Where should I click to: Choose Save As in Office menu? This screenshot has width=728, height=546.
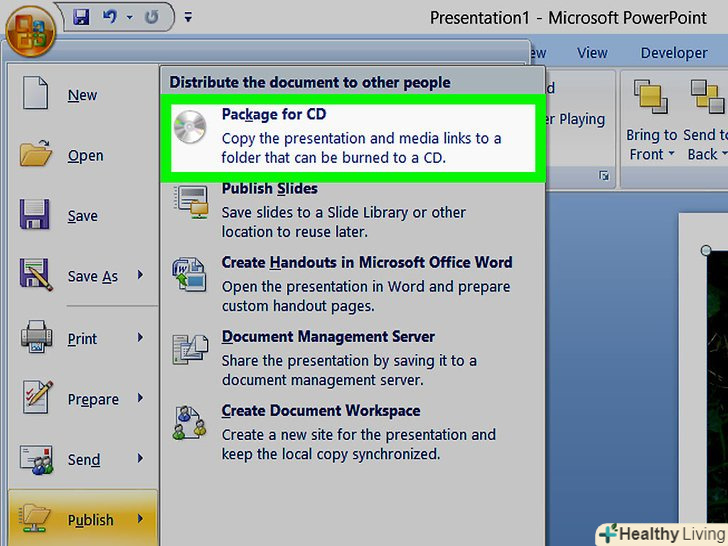click(x=93, y=276)
